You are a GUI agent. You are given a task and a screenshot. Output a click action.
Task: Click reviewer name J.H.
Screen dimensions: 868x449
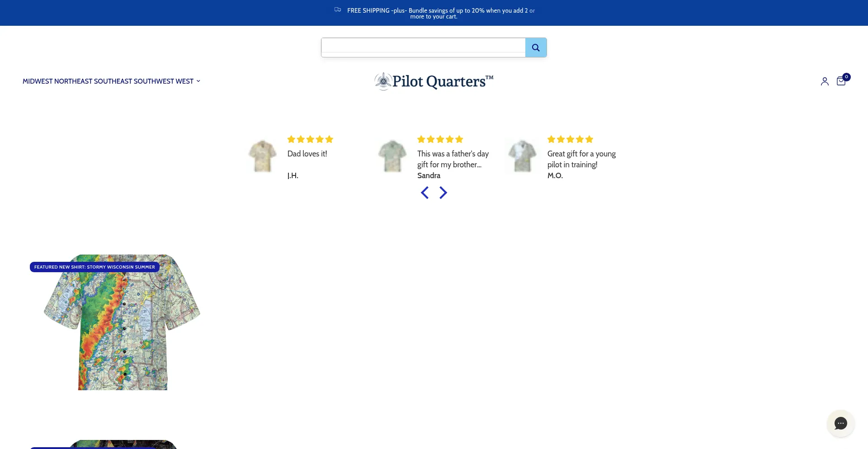(292, 175)
